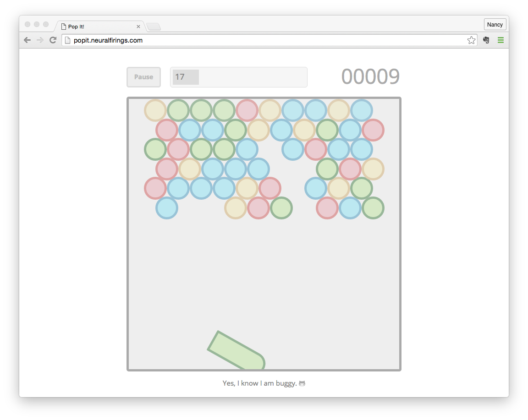Open the Evernote extension icon
This screenshot has width=528, height=420.
pyautogui.click(x=486, y=40)
